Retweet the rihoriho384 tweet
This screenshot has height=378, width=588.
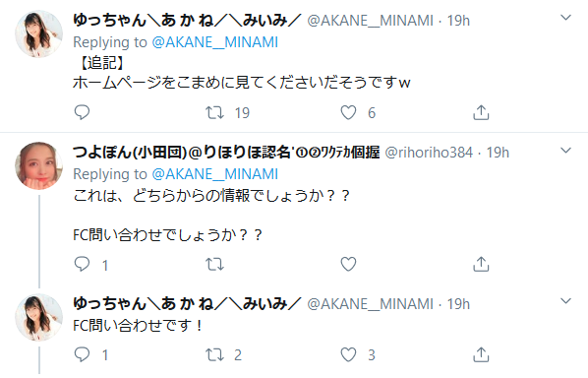(215, 264)
